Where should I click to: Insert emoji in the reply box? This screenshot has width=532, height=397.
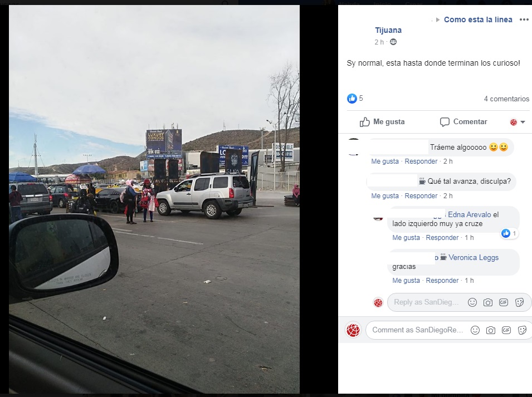tap(472, 302)
